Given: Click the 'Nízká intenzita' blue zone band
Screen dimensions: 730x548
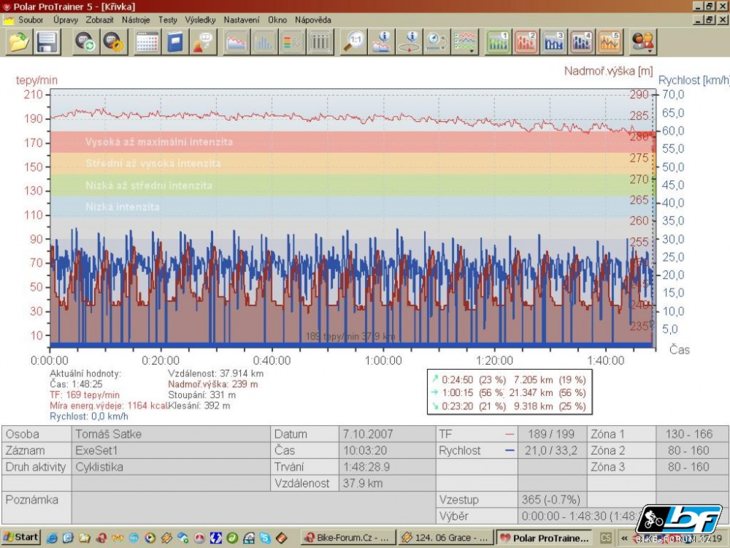Looking at the screenshot, I should point(351,207).
